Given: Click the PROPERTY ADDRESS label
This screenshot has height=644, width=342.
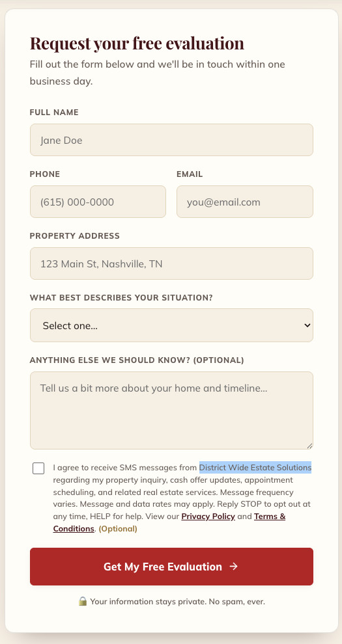Looking at the screenshot, I should click(75, 236).
